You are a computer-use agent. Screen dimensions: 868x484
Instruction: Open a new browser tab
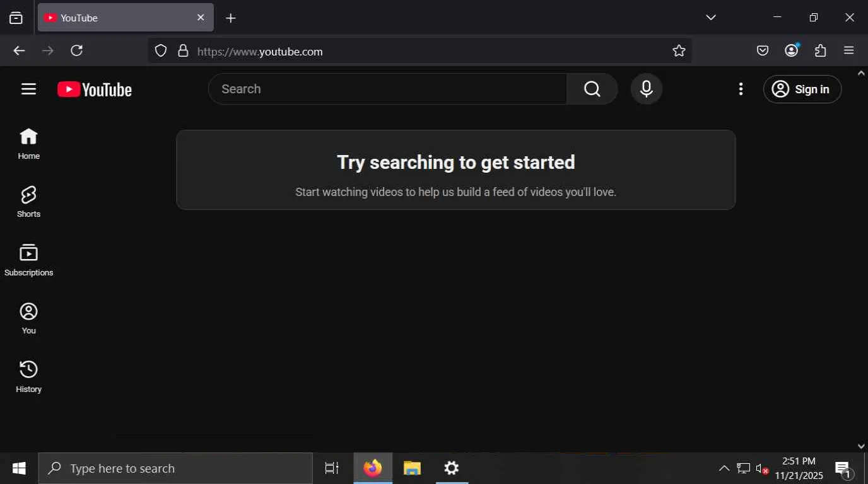pos(231,18)
